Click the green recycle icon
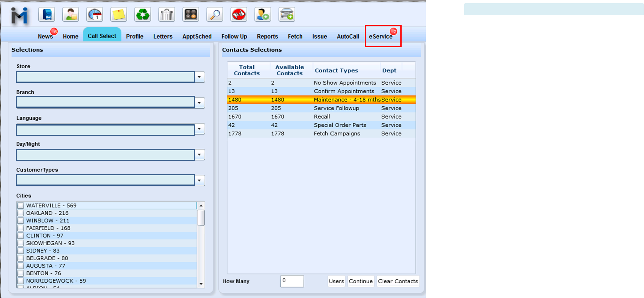Viewport: 644px width, 298px height. (143, 14)
